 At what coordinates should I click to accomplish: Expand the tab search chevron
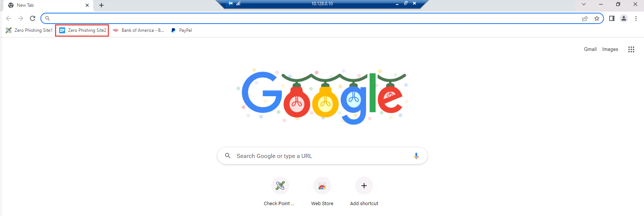(x=583, y=4)
